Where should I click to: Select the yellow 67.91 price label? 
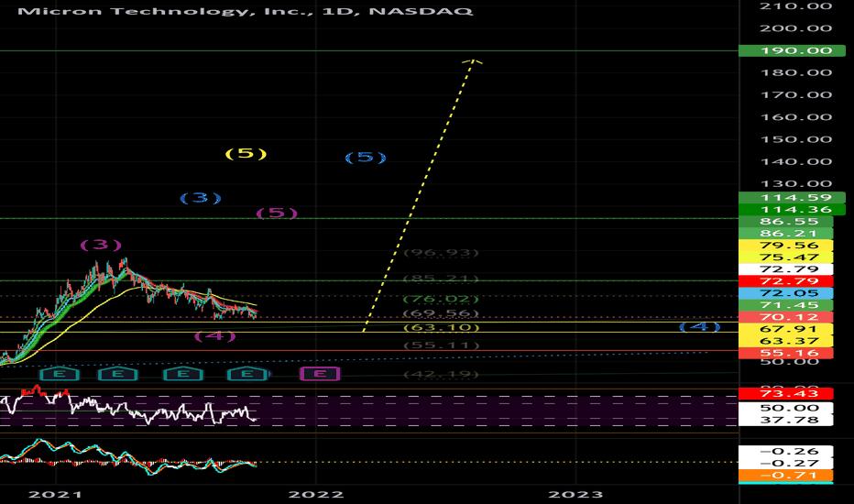point(786,329)
